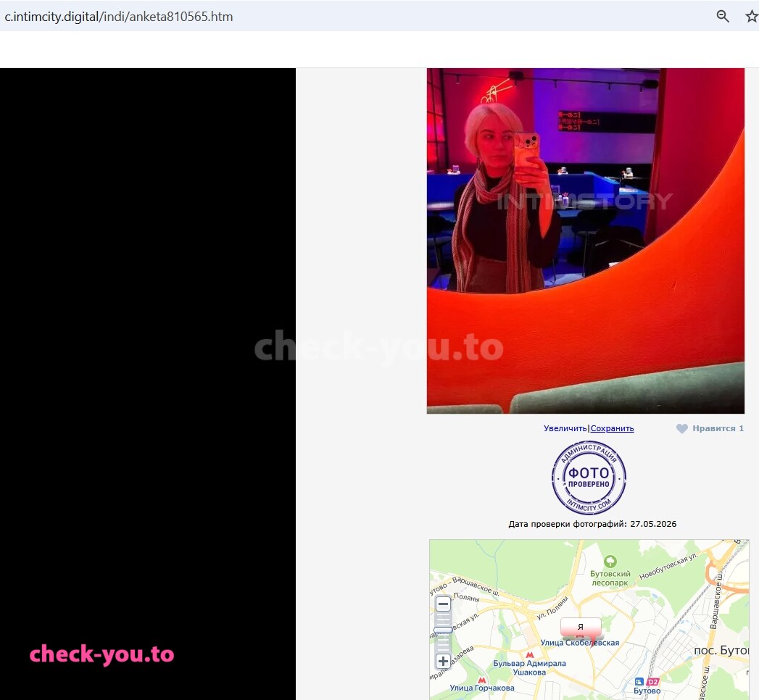The width and height of the screenshot is (759, 700).
Task: Zoom out the map with minus button
Action: (443, 604)
